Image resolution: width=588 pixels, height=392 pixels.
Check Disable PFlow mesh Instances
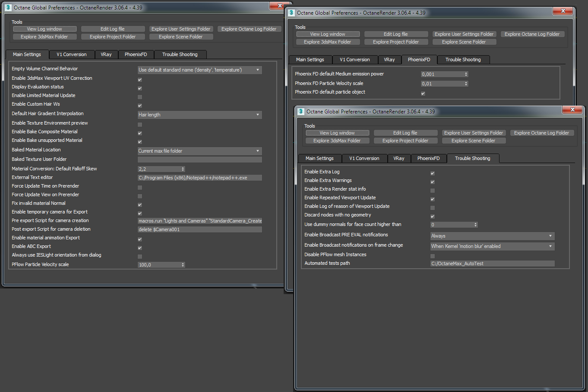pos(433,256)
